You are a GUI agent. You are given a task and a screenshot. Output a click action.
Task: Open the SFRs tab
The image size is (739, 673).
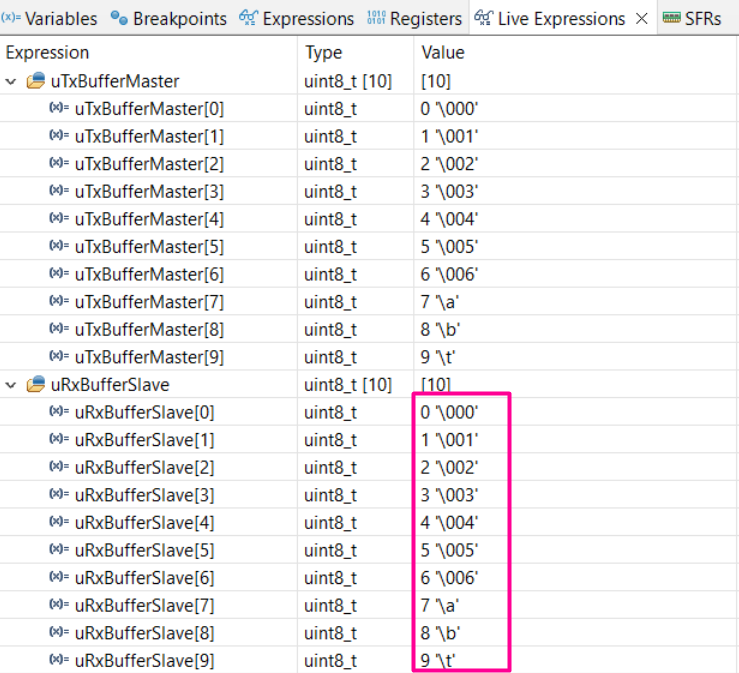click(x=691, y=18)
